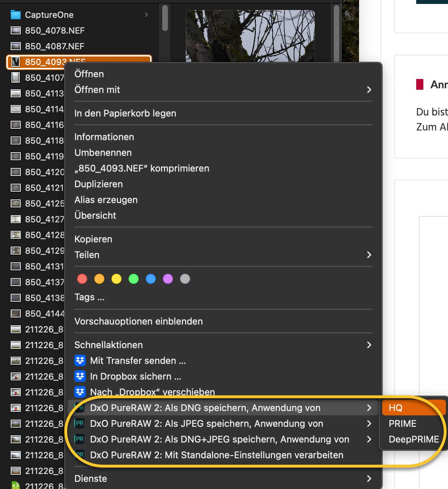Choose Nach „Dropbox" verschieben

[153, 392]
